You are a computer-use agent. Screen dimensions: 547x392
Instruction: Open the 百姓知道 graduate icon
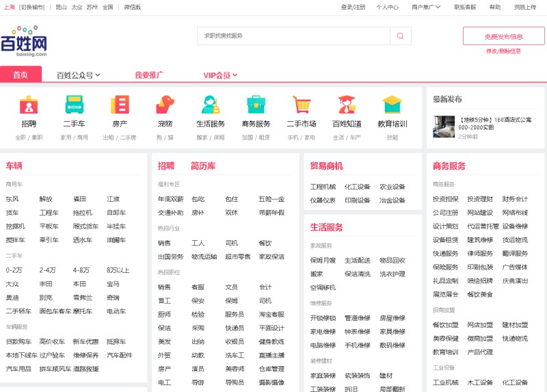pyautogui.click(x=347, y=105)
